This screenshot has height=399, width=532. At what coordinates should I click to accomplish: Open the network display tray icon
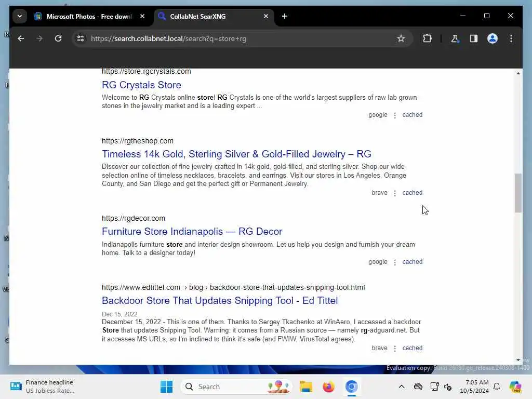[434, 387]
